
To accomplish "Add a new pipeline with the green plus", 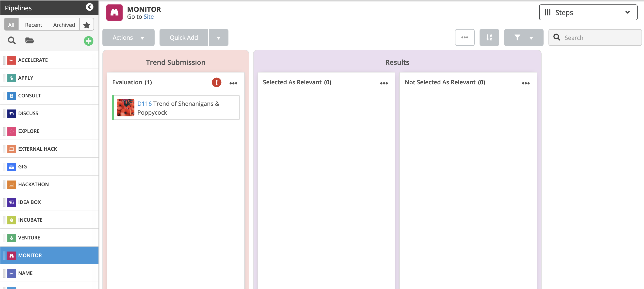I will (88, 41).
